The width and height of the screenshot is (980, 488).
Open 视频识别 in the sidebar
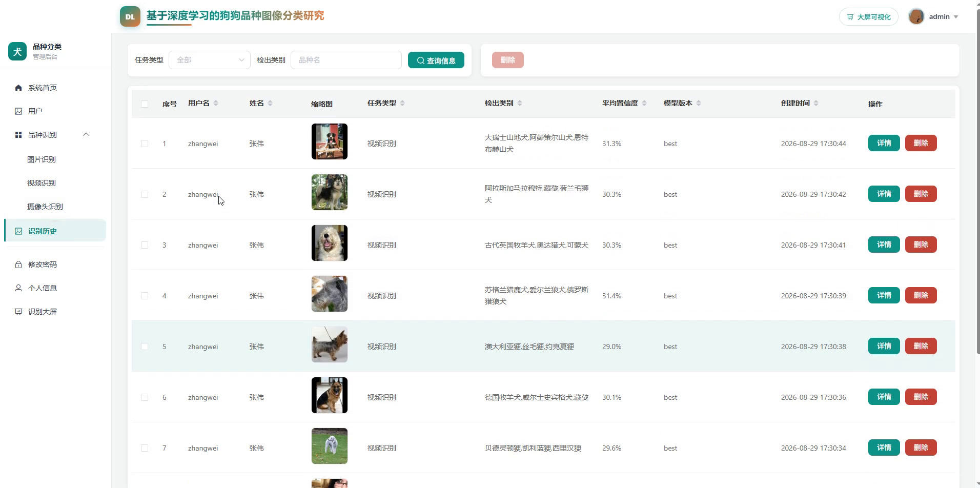(42, 183)
